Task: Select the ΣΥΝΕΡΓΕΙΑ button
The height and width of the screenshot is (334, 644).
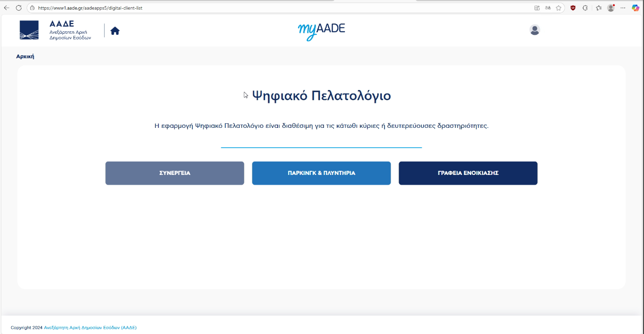Action: (175, 173)
